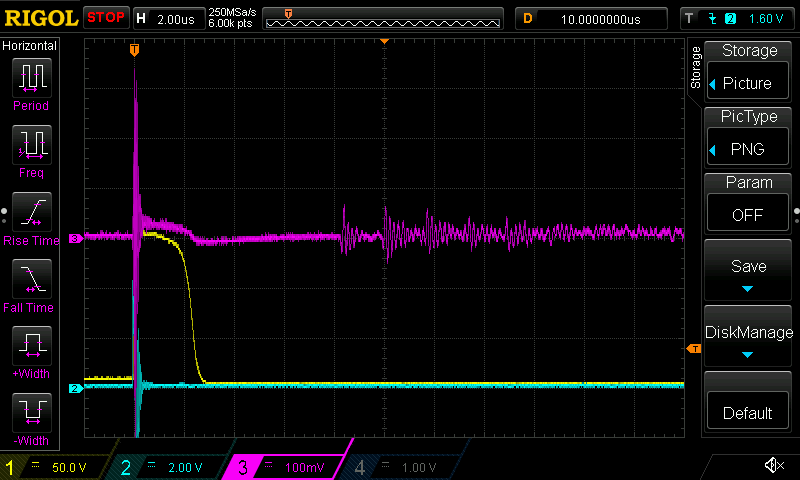Click the muted speaker sound icon
Image resolution: width=800 pixels, height=480 pixels.
point(774,465)
